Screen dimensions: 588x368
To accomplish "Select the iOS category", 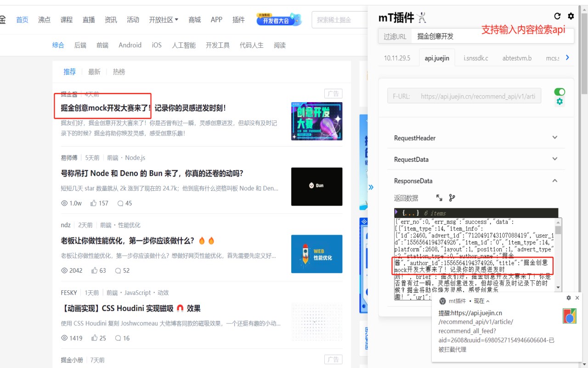I will pyautogui.click(x=157, y=45).
